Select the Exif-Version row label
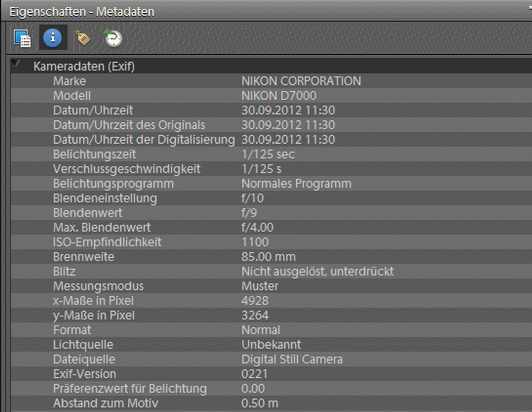Viewport: 532px width, 412px height. [85, 374]
